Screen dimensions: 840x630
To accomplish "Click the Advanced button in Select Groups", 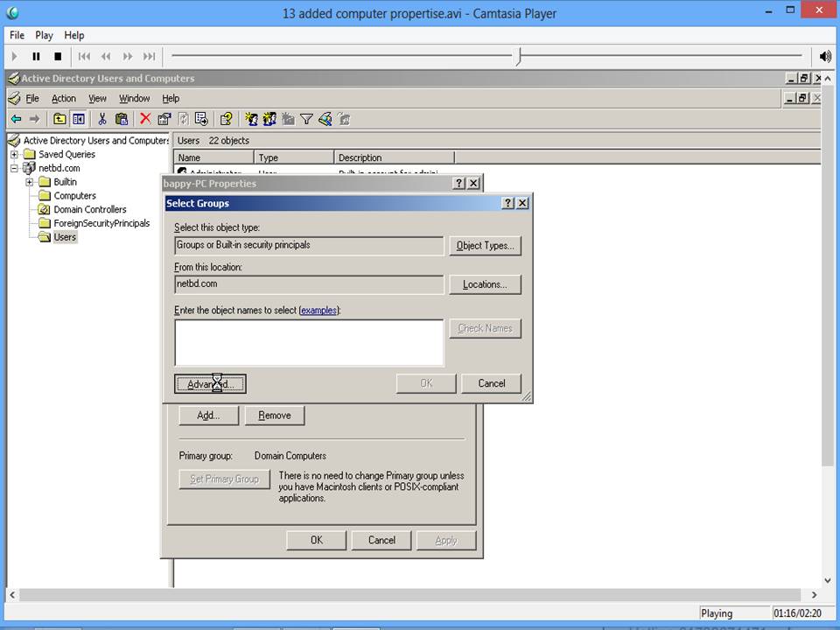I will point(210,383).
